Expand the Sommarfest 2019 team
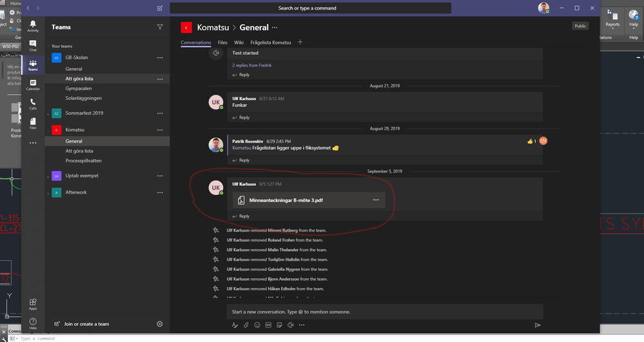The image size is (644, 342). pyautogui.click(x=48, y=114)
